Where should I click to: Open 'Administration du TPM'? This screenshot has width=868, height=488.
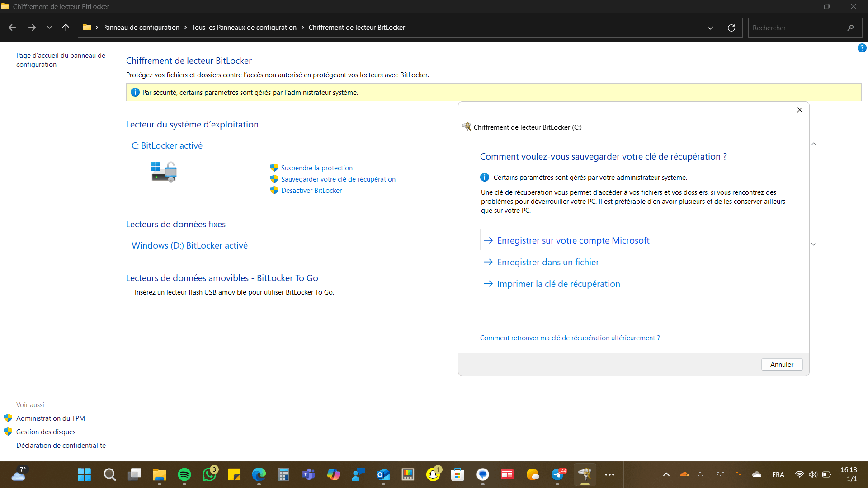coord(51,418)
